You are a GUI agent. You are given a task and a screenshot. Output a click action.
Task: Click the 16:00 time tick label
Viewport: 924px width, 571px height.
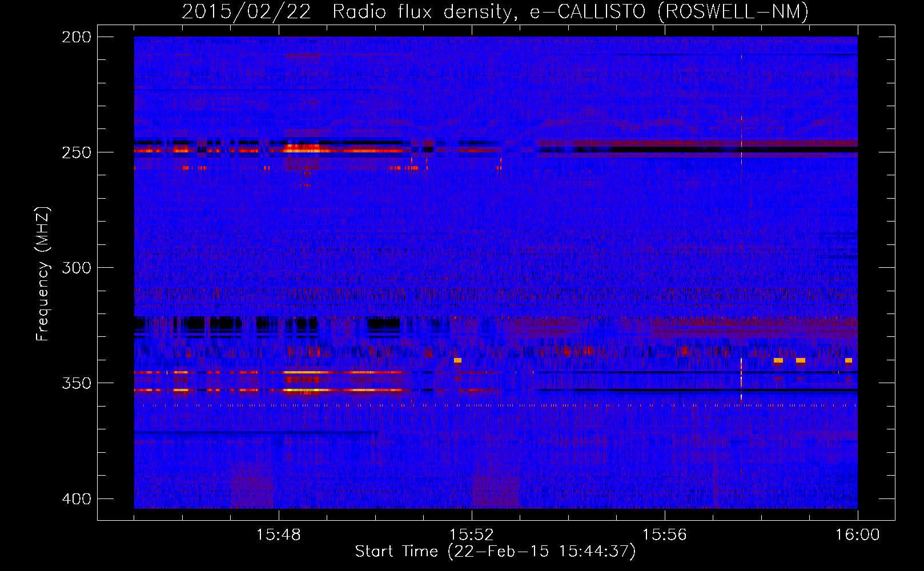point(858,535)
